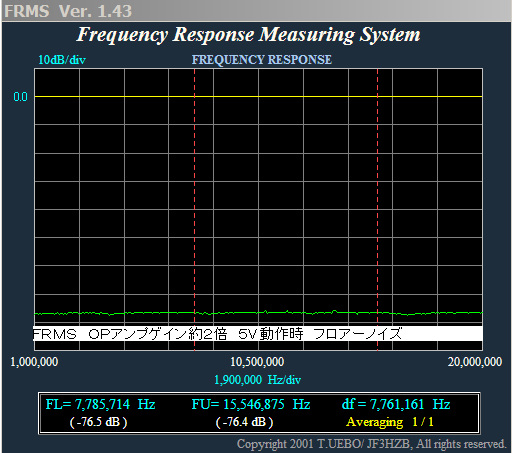
Task: Click the 1,000,000 start frequency label
Action: 34,362
